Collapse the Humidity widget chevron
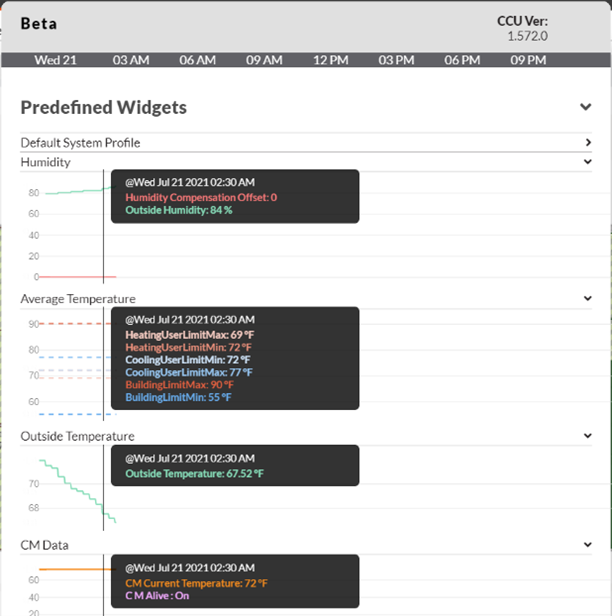The width and height of the screenshot is (612, 616). (588, 161)
